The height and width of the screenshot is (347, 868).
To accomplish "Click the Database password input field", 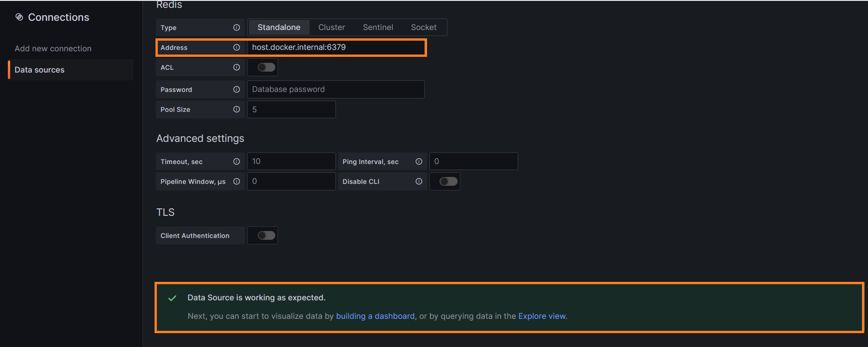I will (x=335, y=90).
